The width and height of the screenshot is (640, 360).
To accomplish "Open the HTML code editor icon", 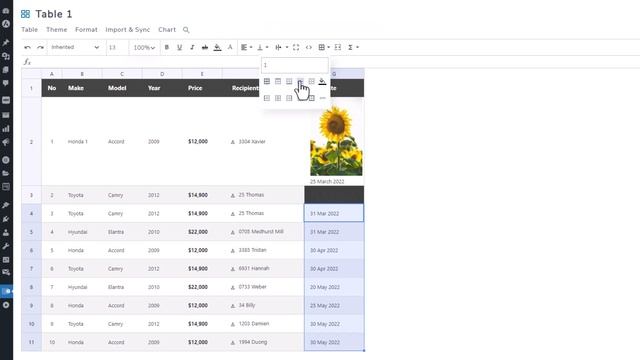I will pos(309,47).
